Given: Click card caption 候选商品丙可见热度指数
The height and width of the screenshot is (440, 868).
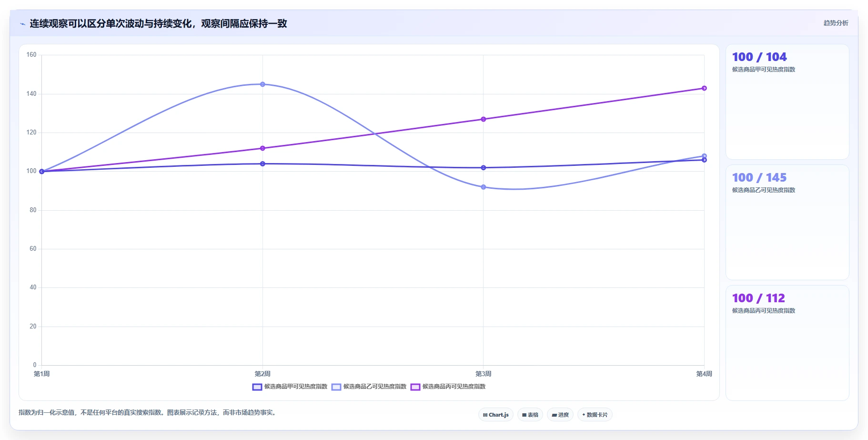Looking at the screenshot, I should [x=764, y=311].
